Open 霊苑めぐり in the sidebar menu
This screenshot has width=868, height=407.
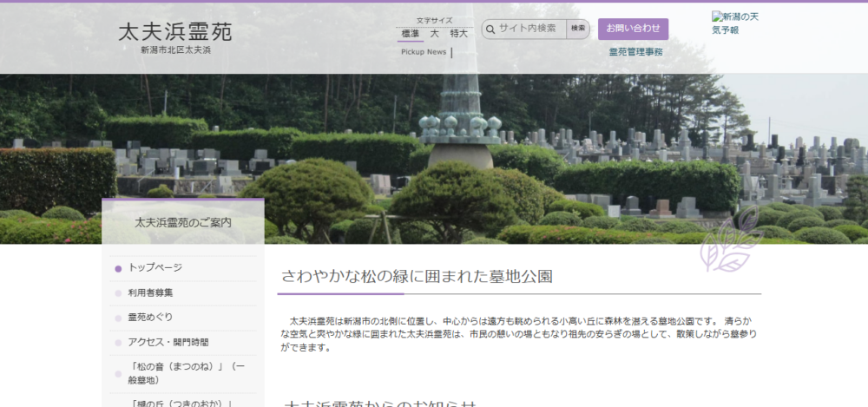(150, 318)
